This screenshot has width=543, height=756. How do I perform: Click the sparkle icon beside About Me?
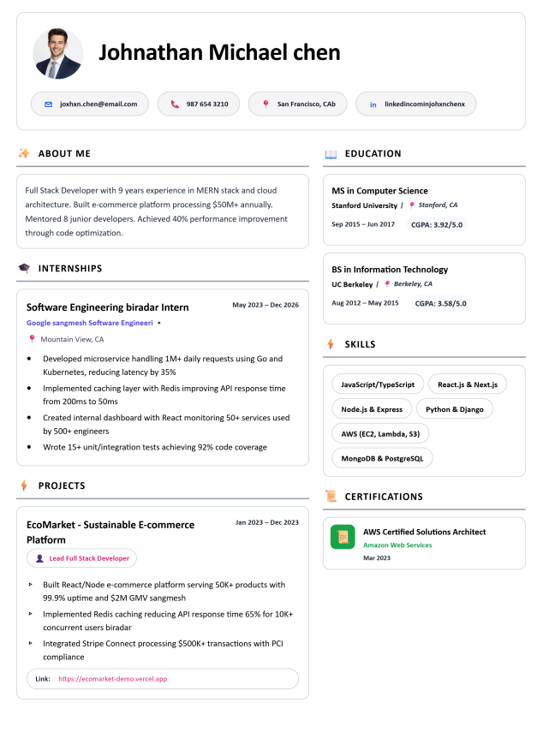24,153
